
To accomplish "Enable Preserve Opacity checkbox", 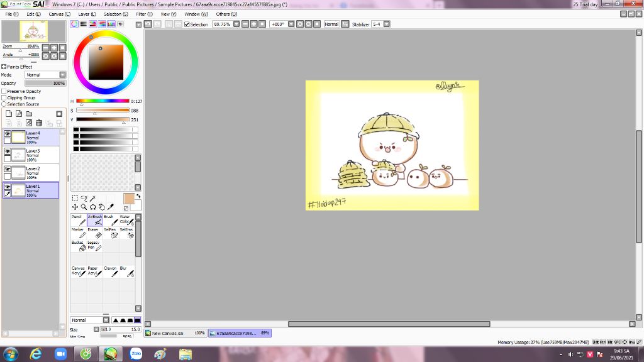I will pos(4,92).
